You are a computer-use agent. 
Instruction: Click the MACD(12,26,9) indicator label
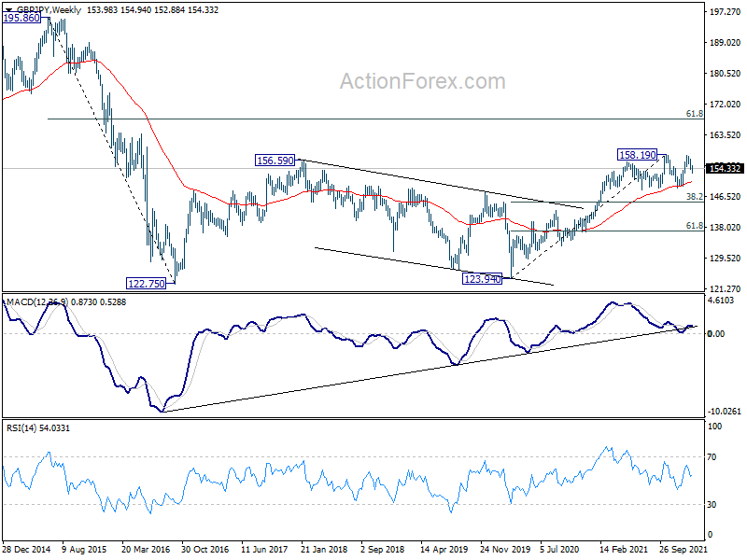click(x=37, y=301)
